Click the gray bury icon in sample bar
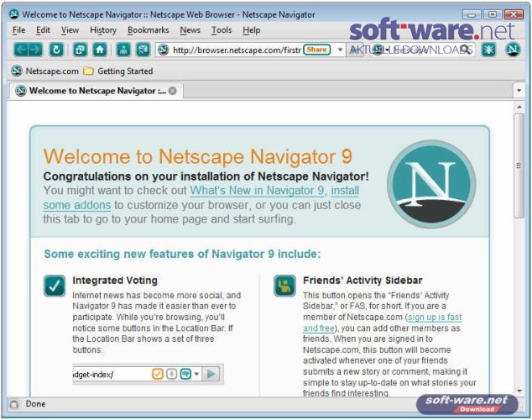532x420 pixels. click(x=171, y=374)
